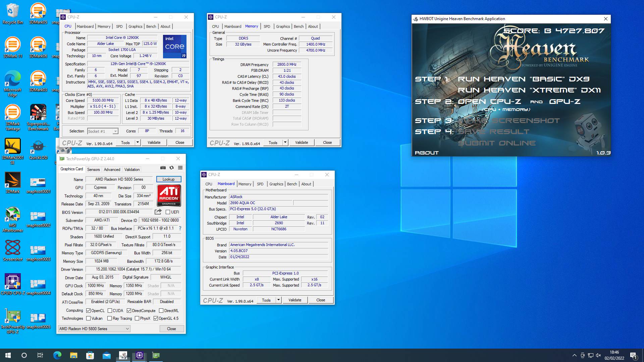Take GPU-Z screenshot with camera icon
Viewport: 644px width, 362px height.
tap(163, 168)
